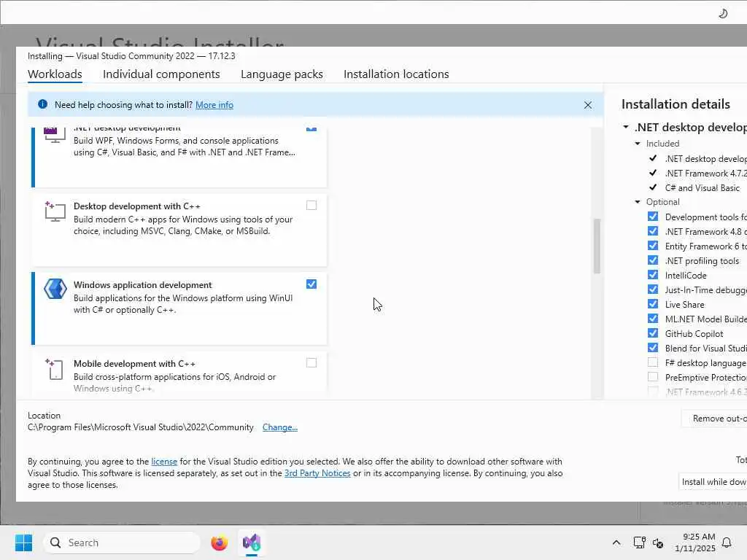Uncheck Live Share component
Image resolution: width=747 pixels, height=560 pixels.
653,304
